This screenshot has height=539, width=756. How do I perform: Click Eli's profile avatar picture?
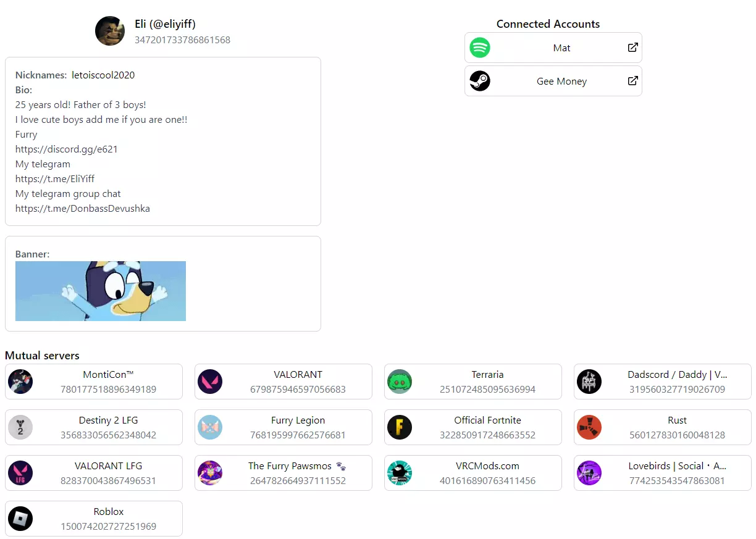click(110, 31)
